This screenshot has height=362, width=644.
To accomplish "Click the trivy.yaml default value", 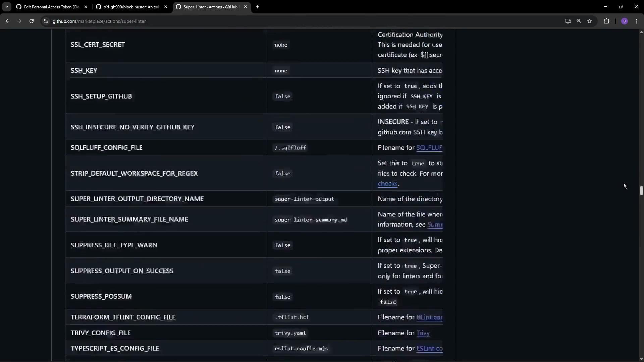I will [290, 333].
